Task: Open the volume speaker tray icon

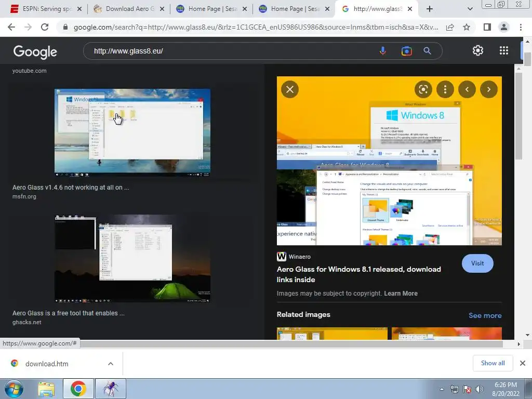Action: tap(479, 389)
